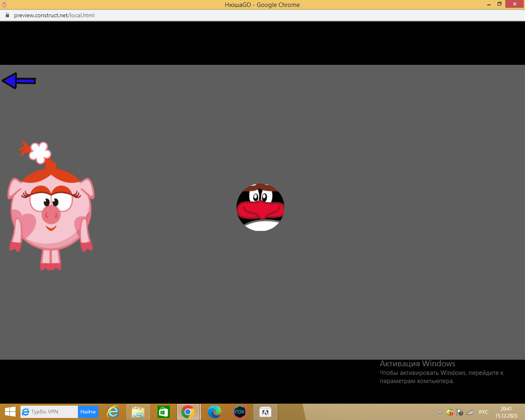Click the blue back arrow in the game

point(19,81)
